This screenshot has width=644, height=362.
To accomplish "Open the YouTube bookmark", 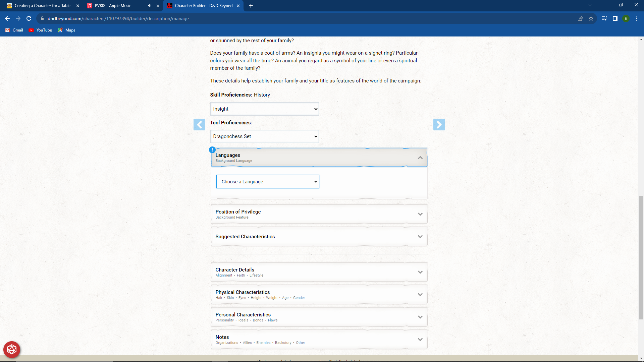I will pyautogui.click(x=40, y=30).
